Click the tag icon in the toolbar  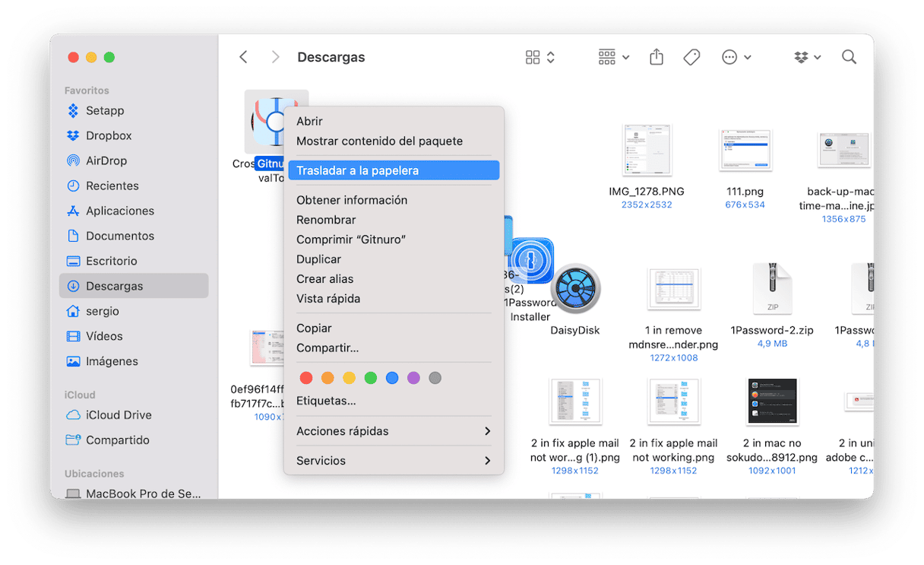(x=691, y=57)
